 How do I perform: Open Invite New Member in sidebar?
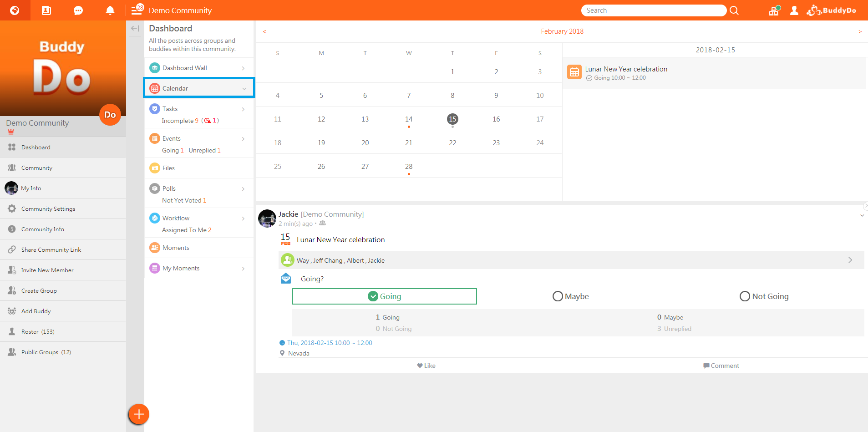click(63, 270)
